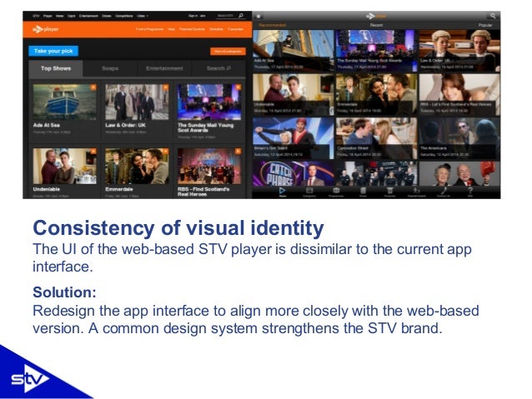Viewport: 532px width, 399px height.
Task: Click the STV player logo in orange bar
Action: 46,29
